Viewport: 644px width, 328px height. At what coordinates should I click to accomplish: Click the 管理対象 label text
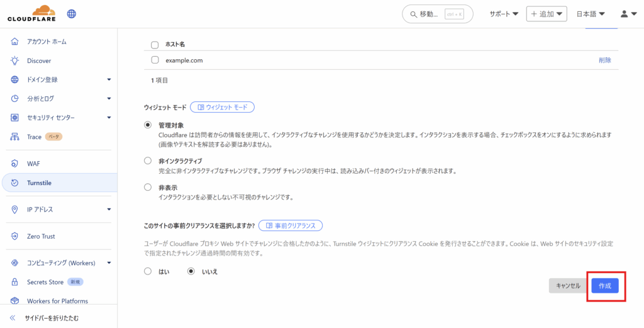click(171, 125)
